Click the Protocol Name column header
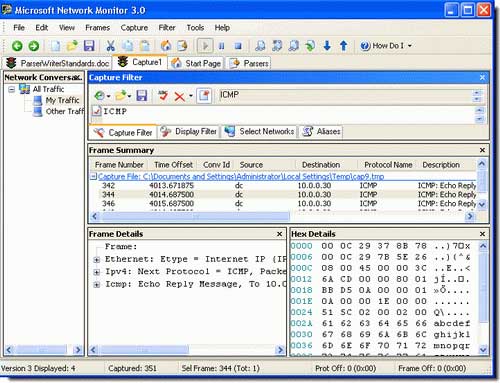Image resolution: width=500 pixels, height=383 pixels. tap(388, 165)
